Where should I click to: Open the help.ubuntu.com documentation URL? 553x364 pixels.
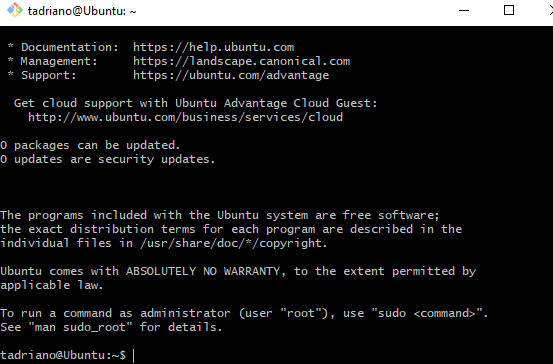point(213,47)
